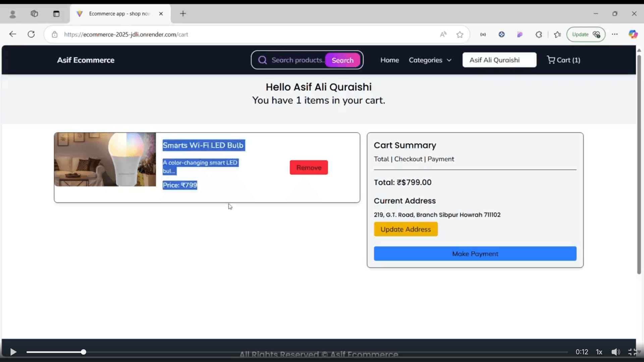Click the page vertical scrollbar

pos(639,164)
